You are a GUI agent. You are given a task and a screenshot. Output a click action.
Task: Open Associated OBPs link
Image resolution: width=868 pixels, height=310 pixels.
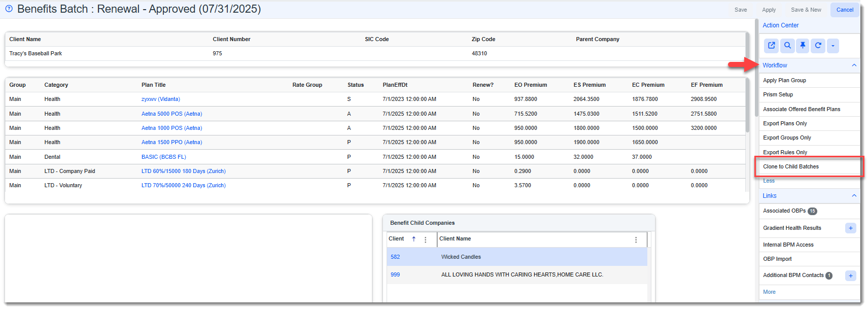(x=784, y=211)
